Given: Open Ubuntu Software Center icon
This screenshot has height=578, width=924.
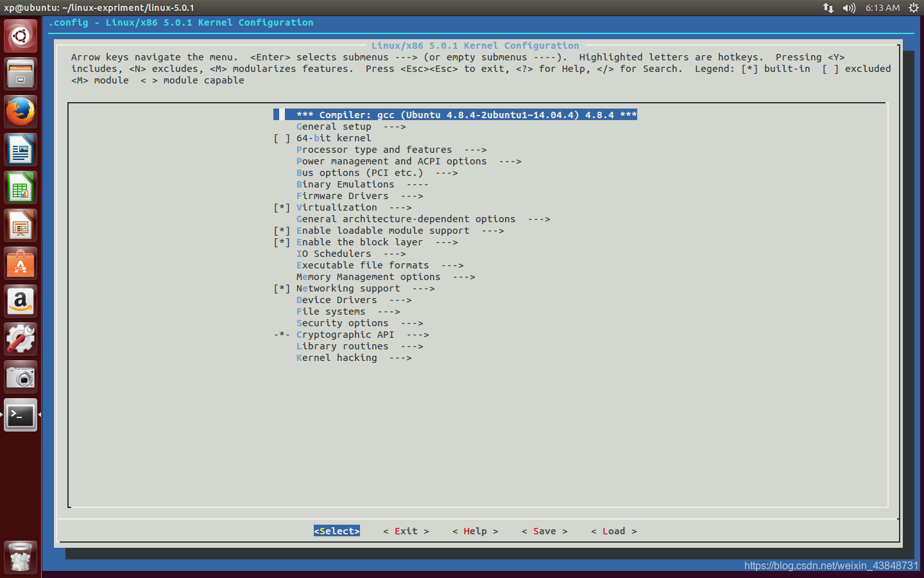Looking at the screenshot, I should 21,263.
